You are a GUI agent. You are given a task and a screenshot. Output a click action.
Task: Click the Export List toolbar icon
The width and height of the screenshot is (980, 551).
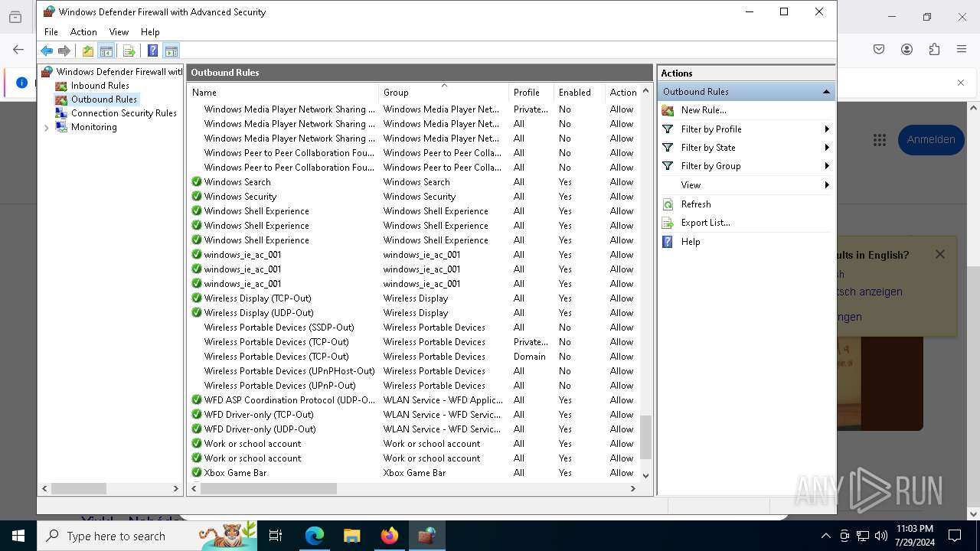point(129,51)
